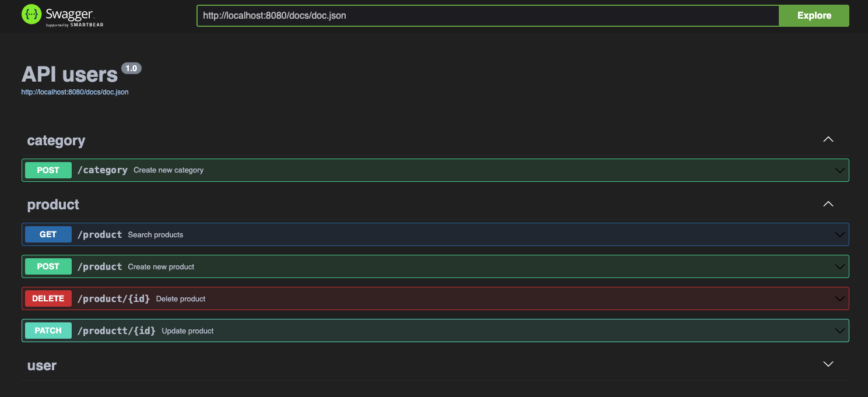Viewport: 868px width, 397px height.
Task: Click the /productt/{id} path text
Action: [x=117, y=331]
